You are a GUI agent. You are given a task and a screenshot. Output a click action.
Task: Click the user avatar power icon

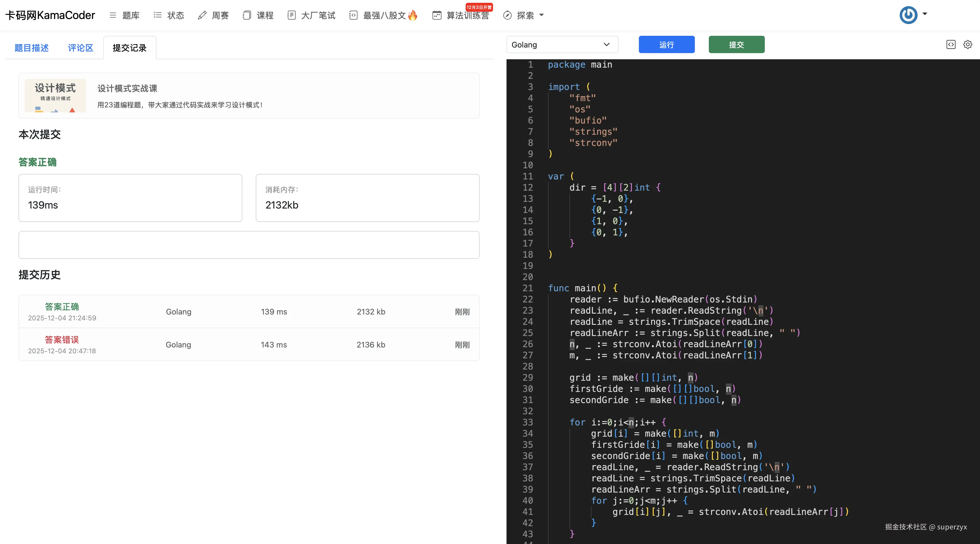908,15
